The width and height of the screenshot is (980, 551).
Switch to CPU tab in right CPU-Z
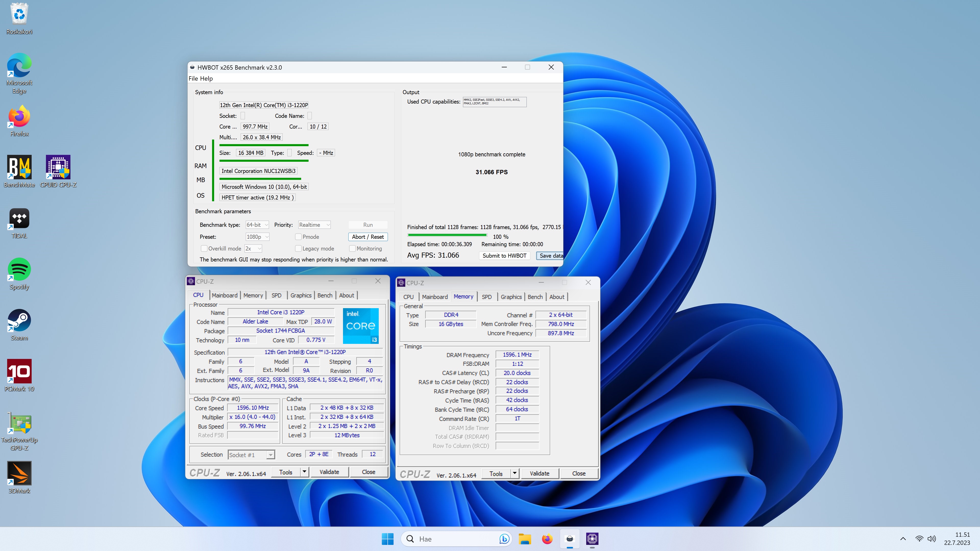[x=408, y=297]
